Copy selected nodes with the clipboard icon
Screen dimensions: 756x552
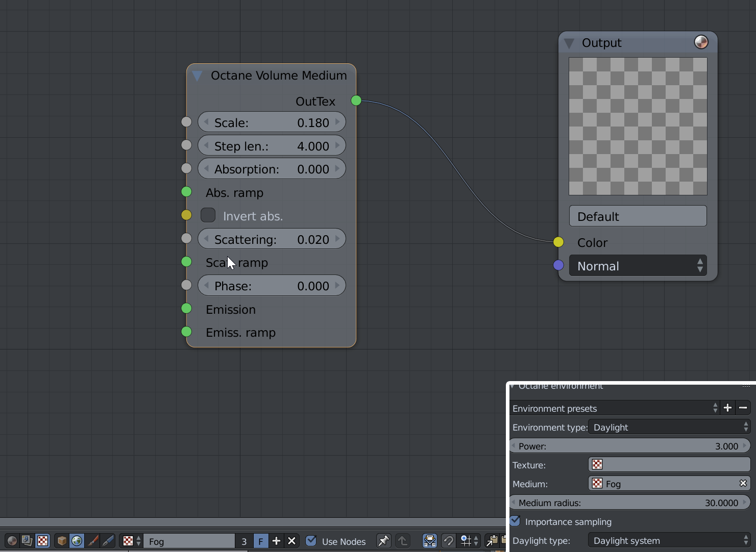tap(492, 541)
